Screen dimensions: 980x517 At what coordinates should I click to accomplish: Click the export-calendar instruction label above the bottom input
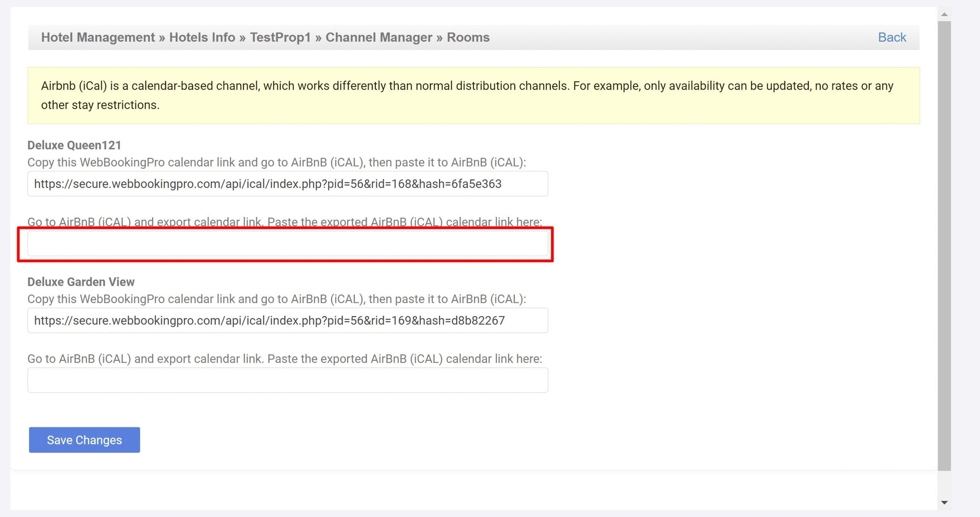click(x=284, y=359)
